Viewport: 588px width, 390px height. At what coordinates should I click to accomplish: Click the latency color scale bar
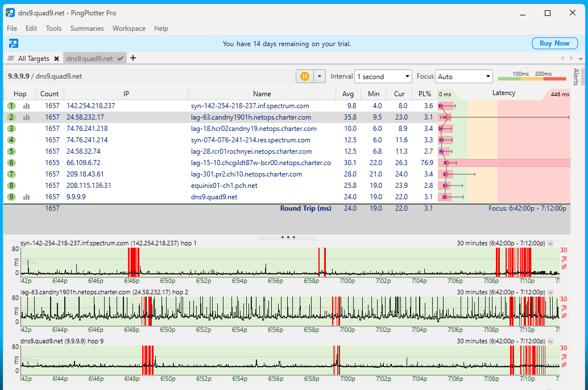[532, 79]
